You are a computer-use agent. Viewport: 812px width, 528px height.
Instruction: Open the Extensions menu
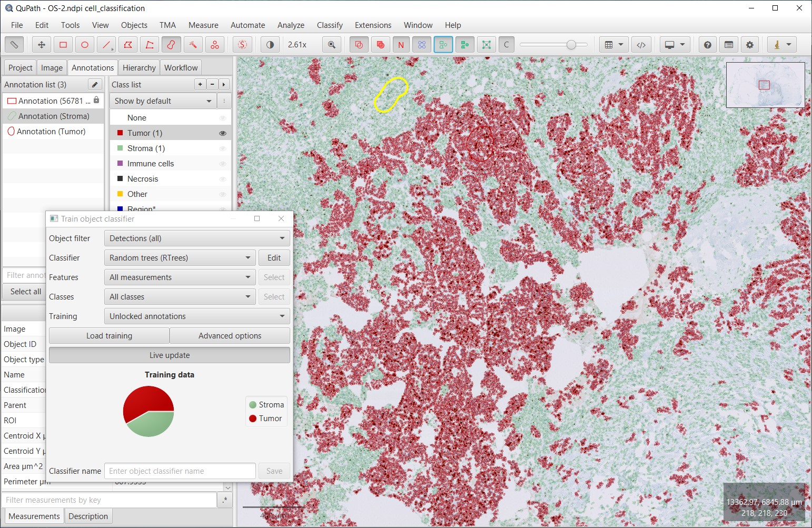(x=373, y=25)
